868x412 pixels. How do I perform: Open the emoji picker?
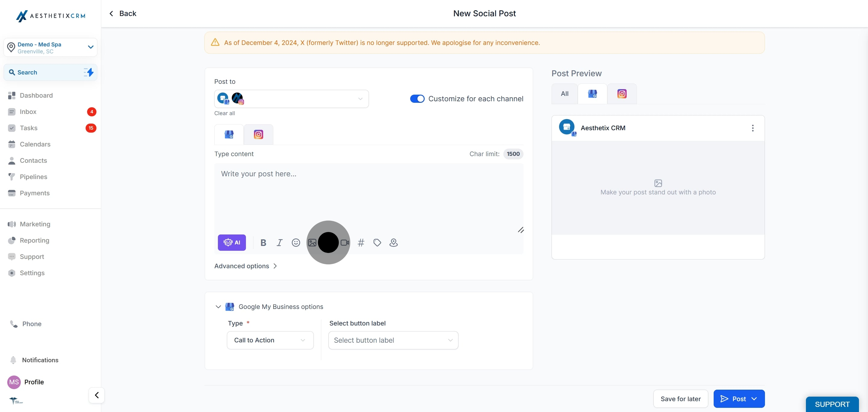tap(295, 243)
